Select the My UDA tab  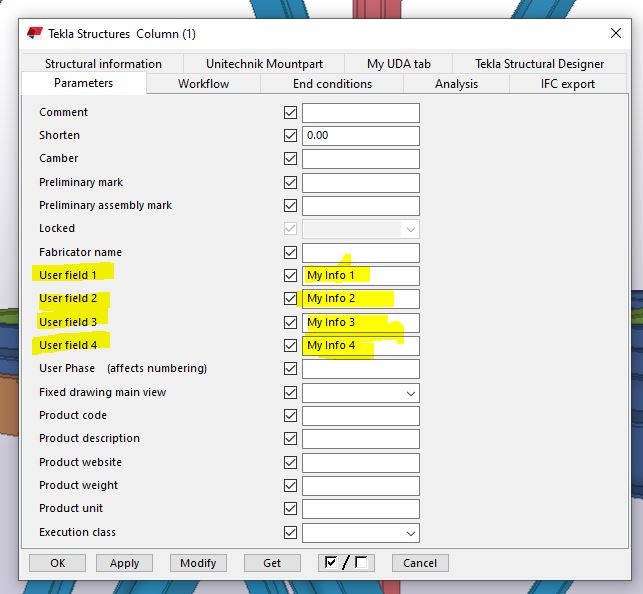[x=399, y=64]
